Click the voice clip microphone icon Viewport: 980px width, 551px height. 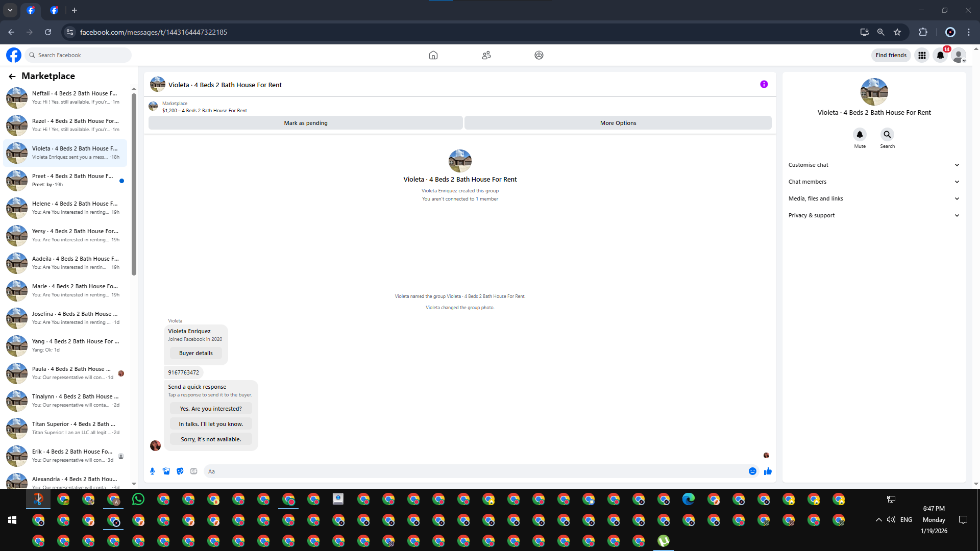click(x=152, y=471)
